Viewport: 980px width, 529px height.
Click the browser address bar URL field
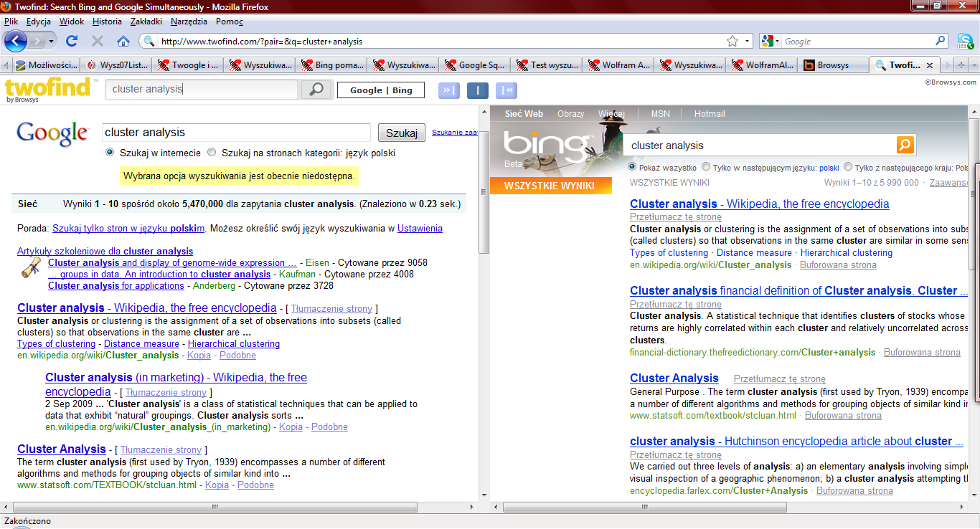pos(438,41)
